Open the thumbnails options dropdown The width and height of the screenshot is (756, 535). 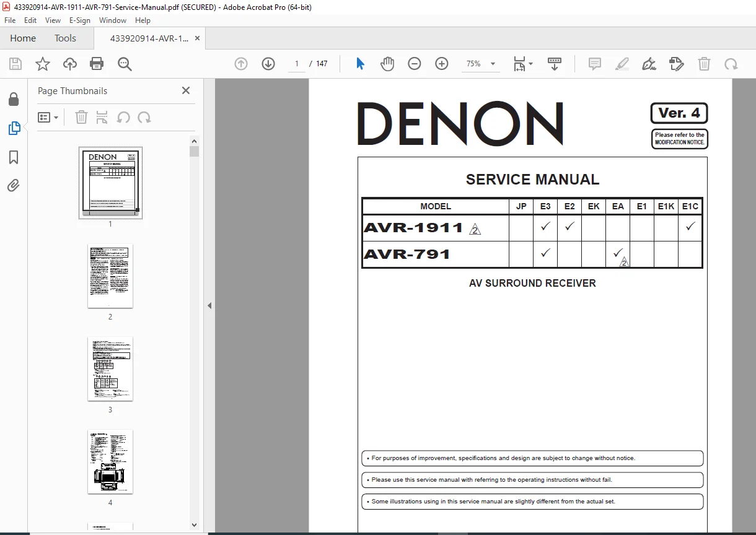(x=48, y=117)
